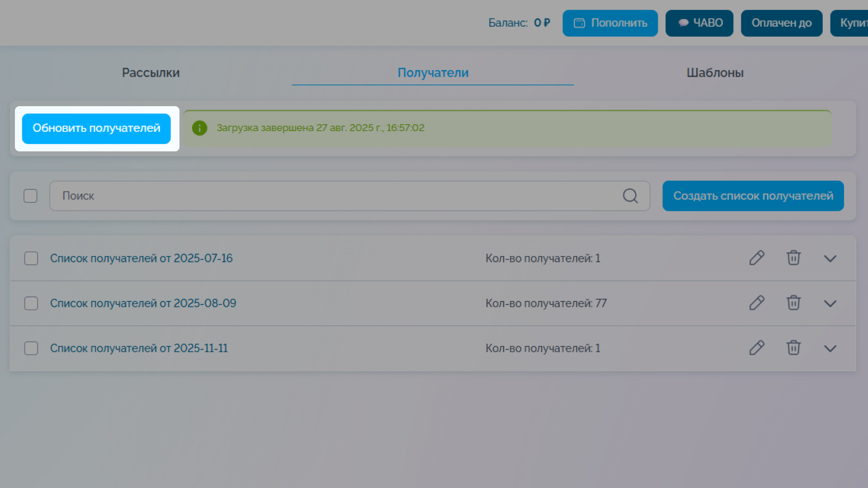This screenshot has height=488, width=868.
Task: Expand the 2025-08-09 list chevron
Action: (830, 304)
